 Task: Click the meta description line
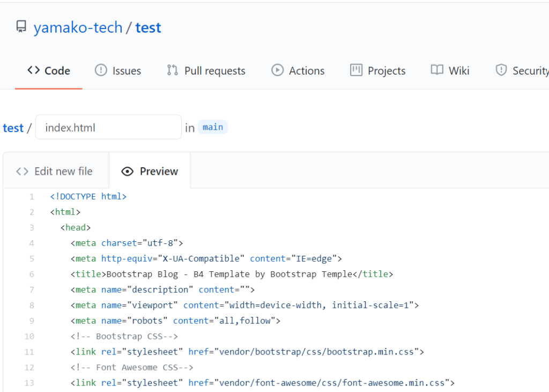coord(162,290)
